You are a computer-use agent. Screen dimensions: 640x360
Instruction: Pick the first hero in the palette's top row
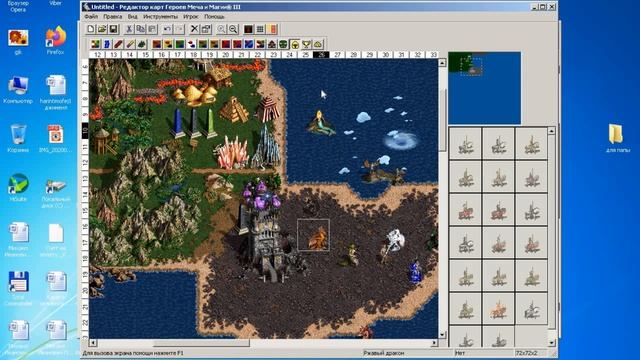tap(465, 143)
